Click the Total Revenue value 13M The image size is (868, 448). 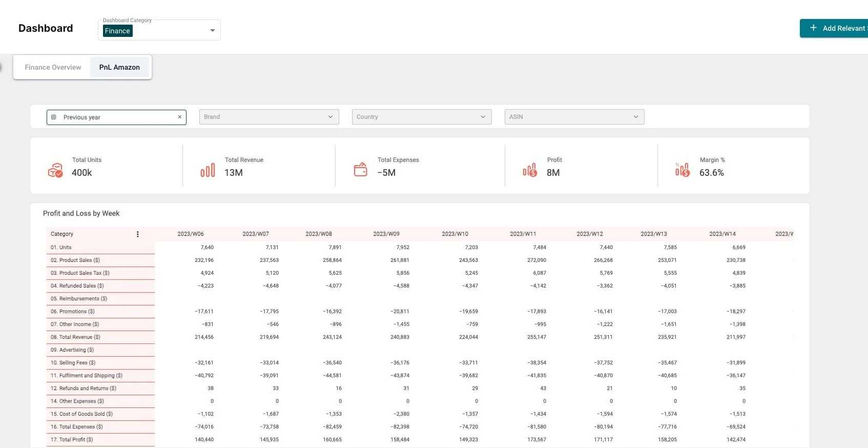click(x=234, y=173)
